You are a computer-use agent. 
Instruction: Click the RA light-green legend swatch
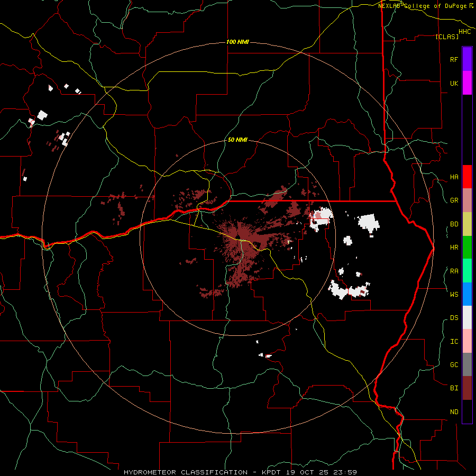[467, 271]
